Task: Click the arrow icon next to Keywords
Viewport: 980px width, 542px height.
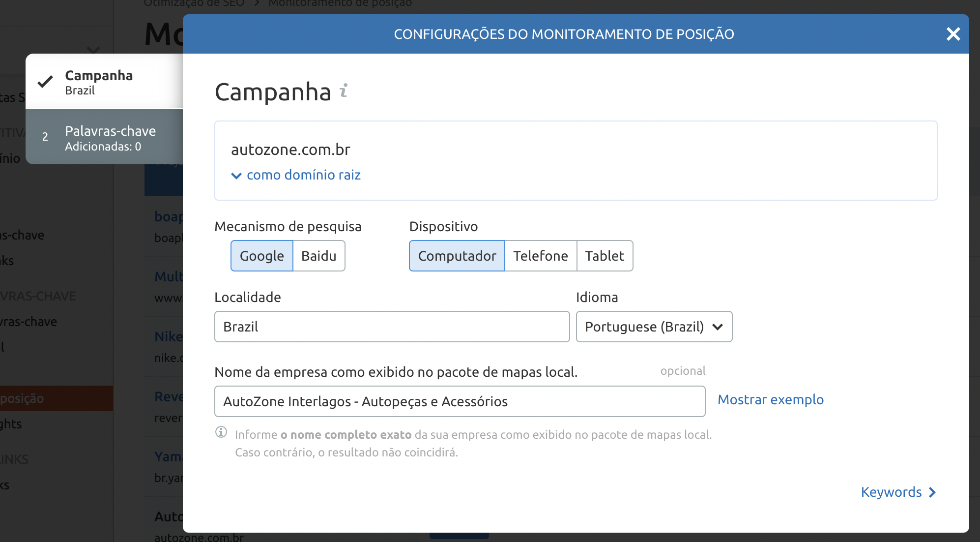Action: click(932, 492)
